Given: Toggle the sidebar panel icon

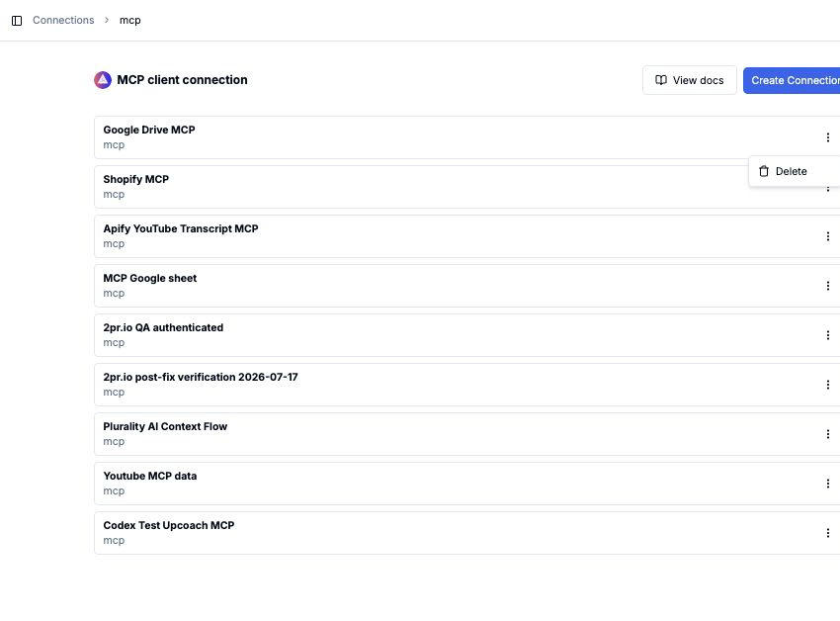Looking at the screenshot, I should pos(17,21).
